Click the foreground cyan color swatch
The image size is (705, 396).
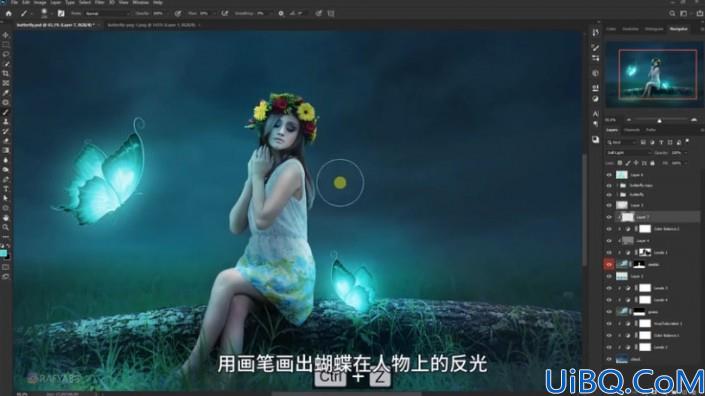tap(3, 254)
